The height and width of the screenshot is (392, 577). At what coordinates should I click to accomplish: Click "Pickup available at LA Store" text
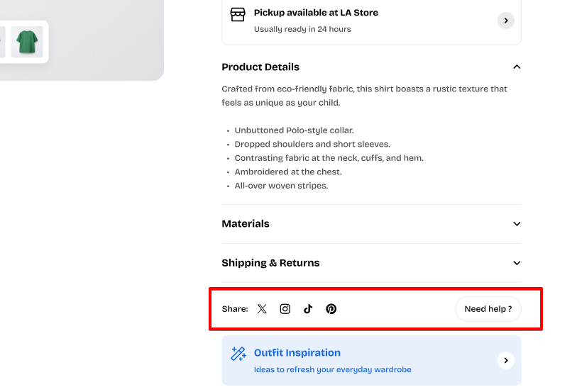tap(316, 13)
